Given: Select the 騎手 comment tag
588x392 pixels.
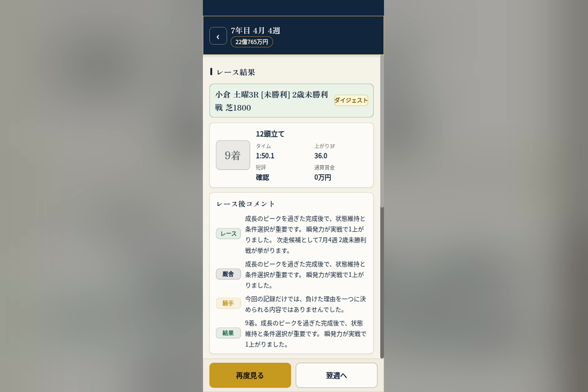Looking at the screenshot, I should (228, 303).
